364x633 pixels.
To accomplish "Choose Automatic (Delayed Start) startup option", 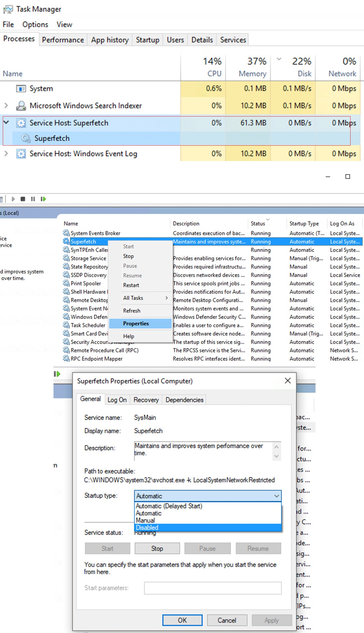I will [x=208, y=506].
